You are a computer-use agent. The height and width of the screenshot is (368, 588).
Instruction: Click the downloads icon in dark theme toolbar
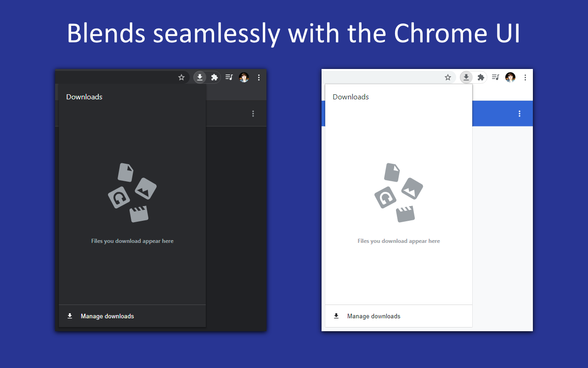tap(200, 77)
